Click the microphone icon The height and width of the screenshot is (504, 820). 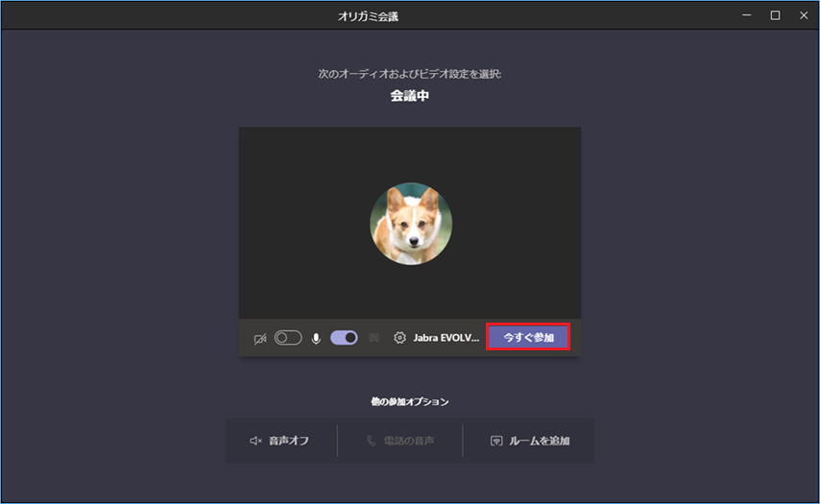click(316, 338)
